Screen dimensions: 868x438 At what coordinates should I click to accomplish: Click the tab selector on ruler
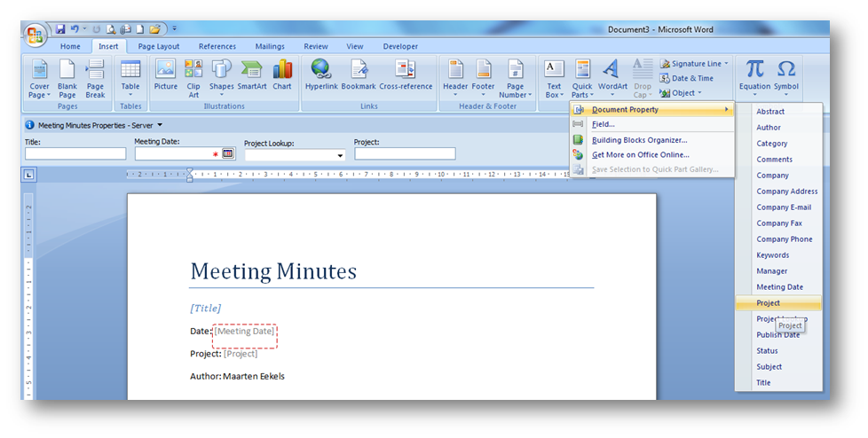(28, 176)
